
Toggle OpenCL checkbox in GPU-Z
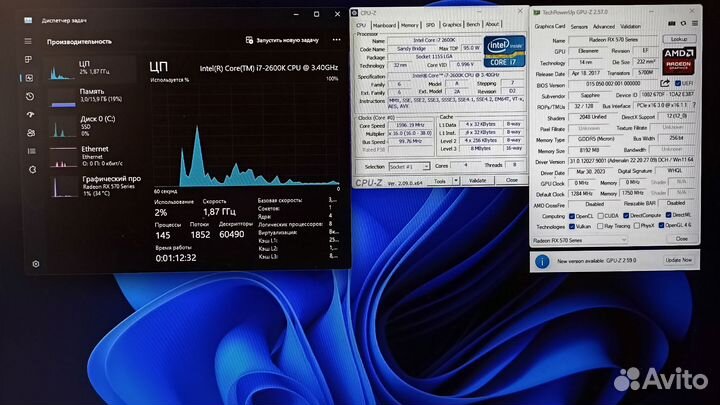point(572,216)
